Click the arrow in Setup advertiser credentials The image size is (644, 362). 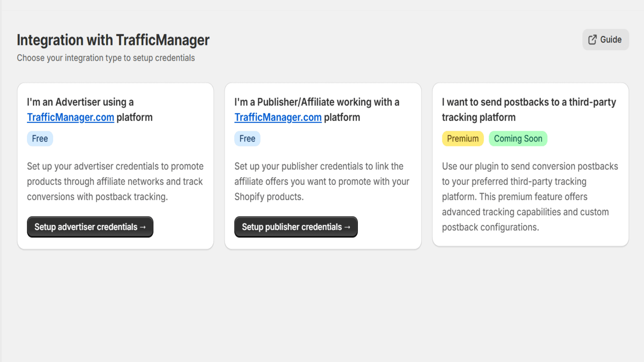click(x=143, y=226)
